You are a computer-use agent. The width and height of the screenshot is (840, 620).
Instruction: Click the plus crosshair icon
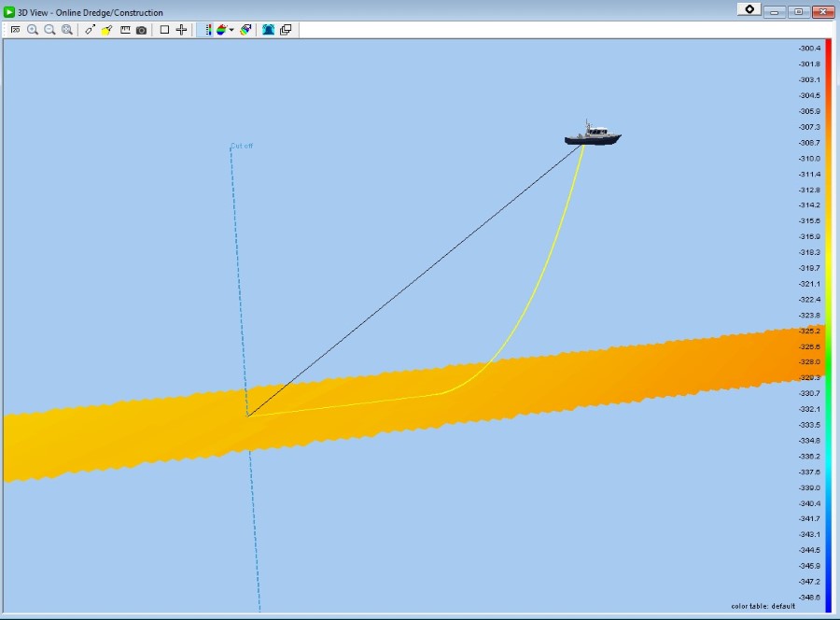[182, 30]
